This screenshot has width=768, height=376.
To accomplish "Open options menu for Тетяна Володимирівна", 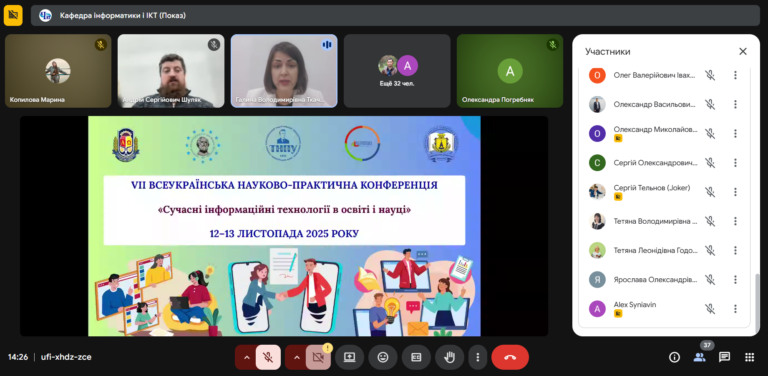I will pos(735,221).
